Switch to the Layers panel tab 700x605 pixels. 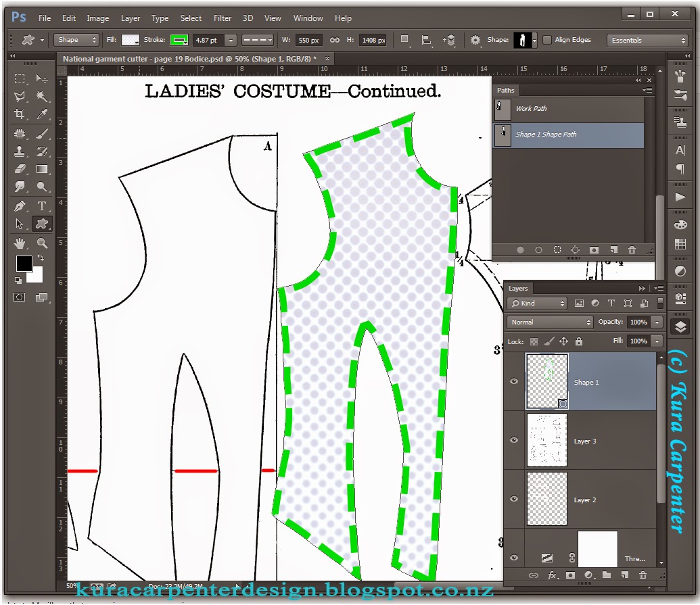tap(518, 288)
